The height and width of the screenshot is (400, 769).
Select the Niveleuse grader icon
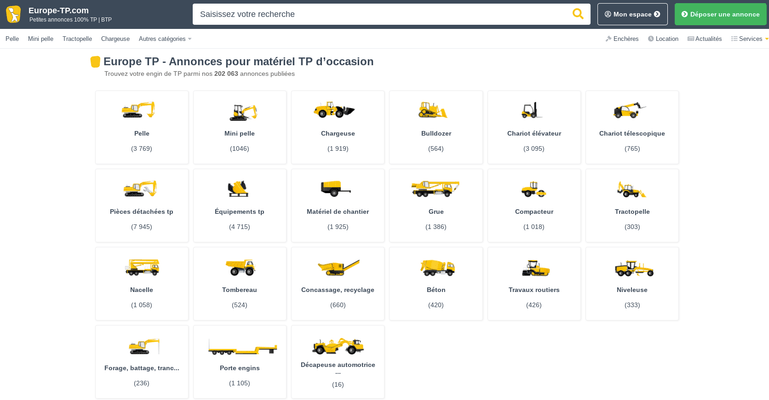[632, 267]
